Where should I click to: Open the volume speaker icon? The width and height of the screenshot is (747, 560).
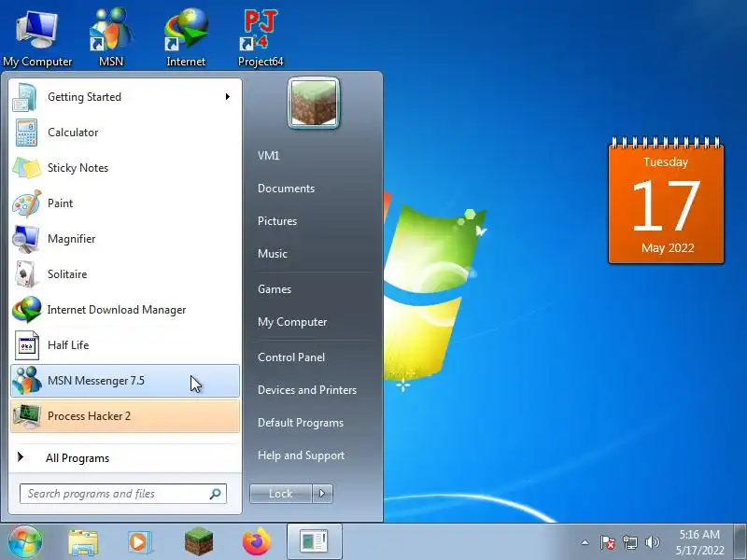(x=652, y=542)
